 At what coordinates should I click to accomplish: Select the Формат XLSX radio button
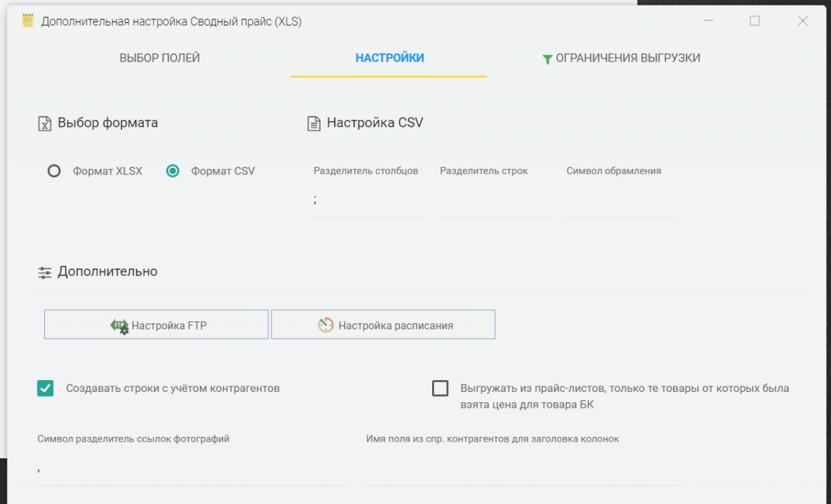(54, 171)
